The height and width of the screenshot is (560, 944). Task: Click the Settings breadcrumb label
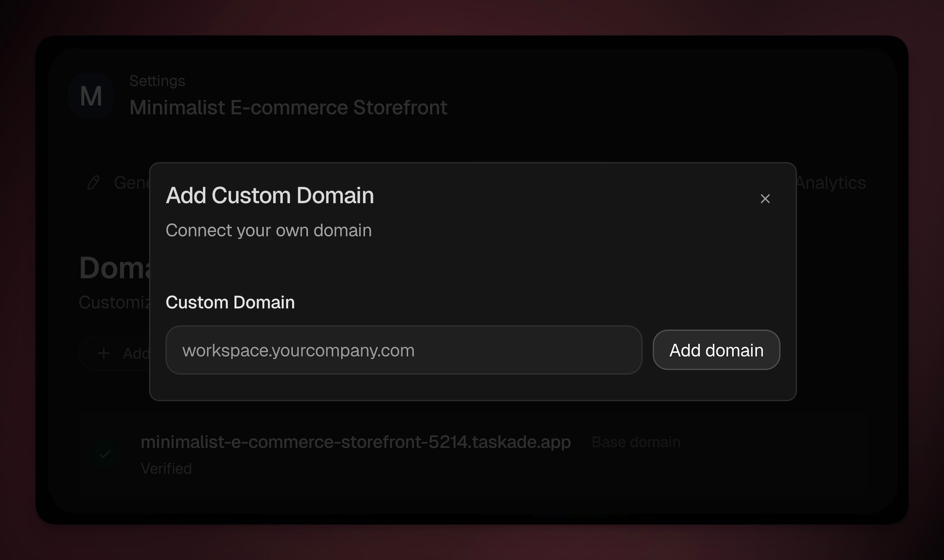tap(157, 81)
